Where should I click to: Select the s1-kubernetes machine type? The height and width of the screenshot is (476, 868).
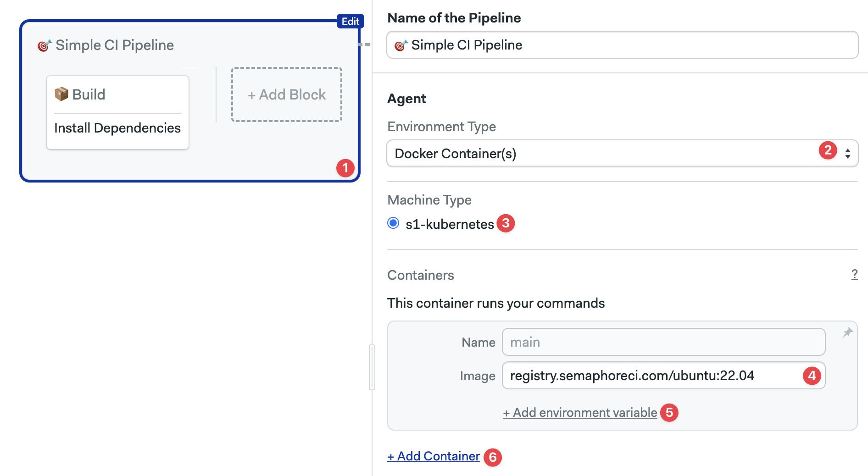click(393, 223)
